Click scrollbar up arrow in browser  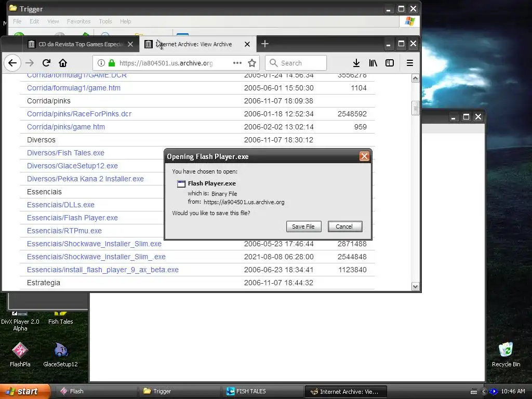(415, 79)
